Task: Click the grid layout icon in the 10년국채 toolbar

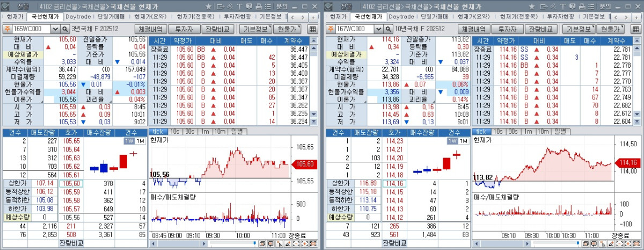Action: 636,29
